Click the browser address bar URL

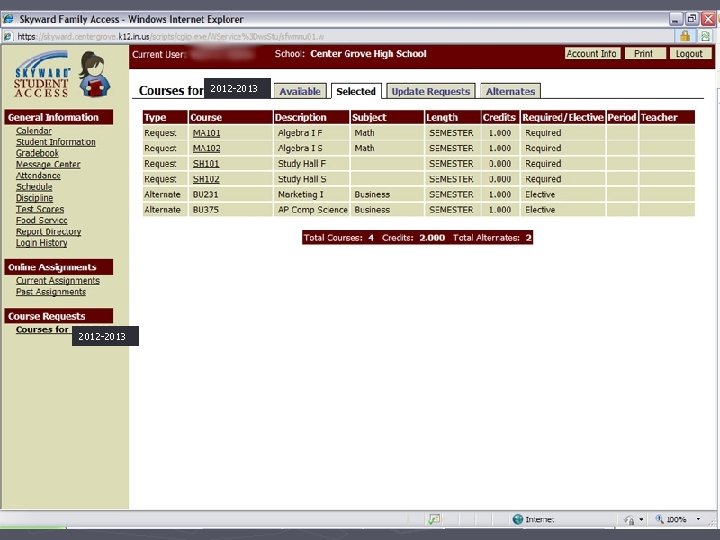coord(170,36)
